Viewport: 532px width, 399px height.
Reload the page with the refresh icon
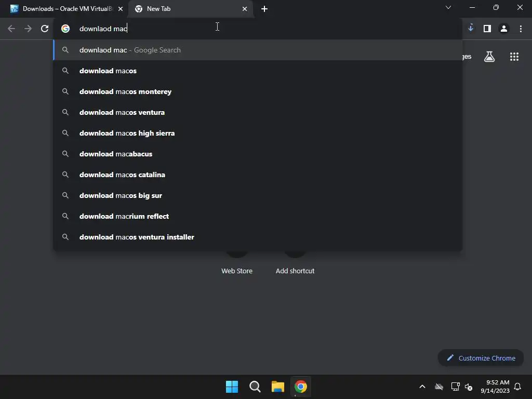(45, 29)
